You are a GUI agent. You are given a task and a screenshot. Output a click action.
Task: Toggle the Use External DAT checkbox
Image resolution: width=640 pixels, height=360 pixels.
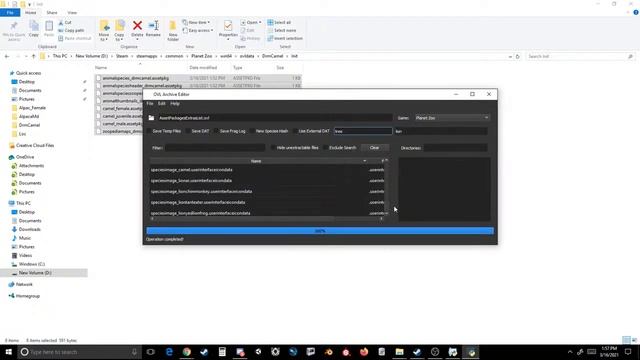[x=295, y=131]
